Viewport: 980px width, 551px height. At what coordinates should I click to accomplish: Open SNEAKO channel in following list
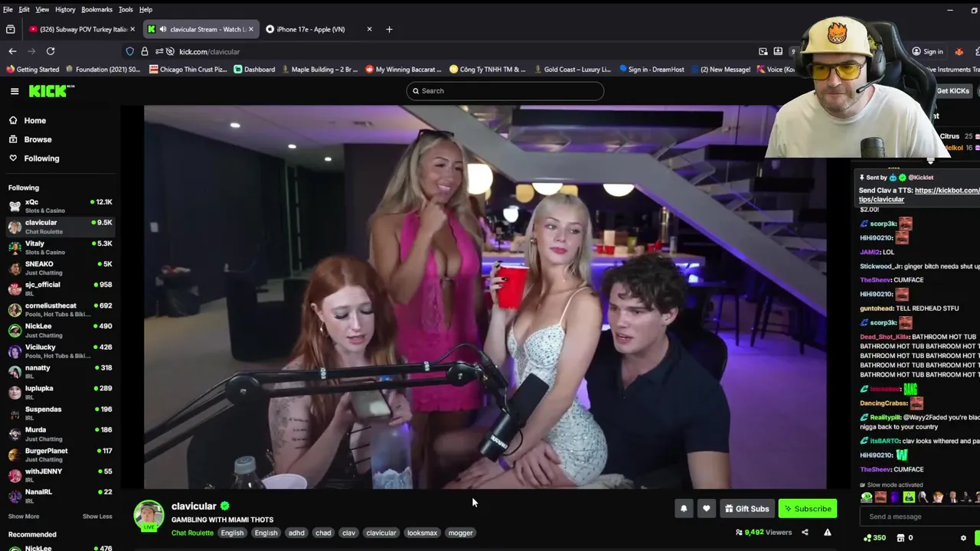pos(60,268)
